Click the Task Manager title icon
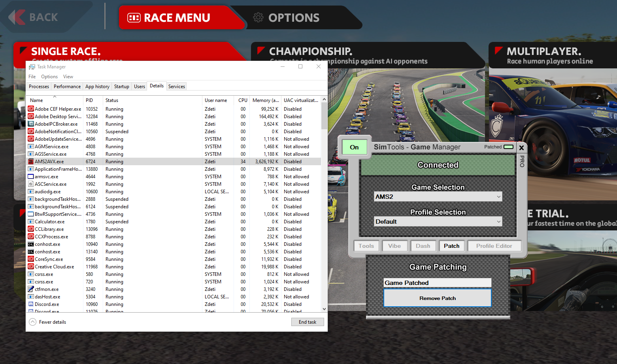Screen dimensions: 617x364 click(32, 67)
